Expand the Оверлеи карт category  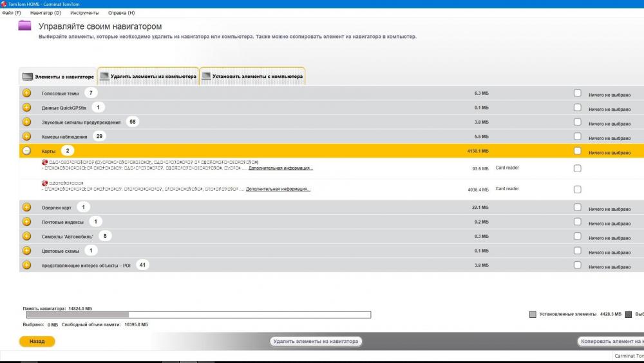coord(26,207)
